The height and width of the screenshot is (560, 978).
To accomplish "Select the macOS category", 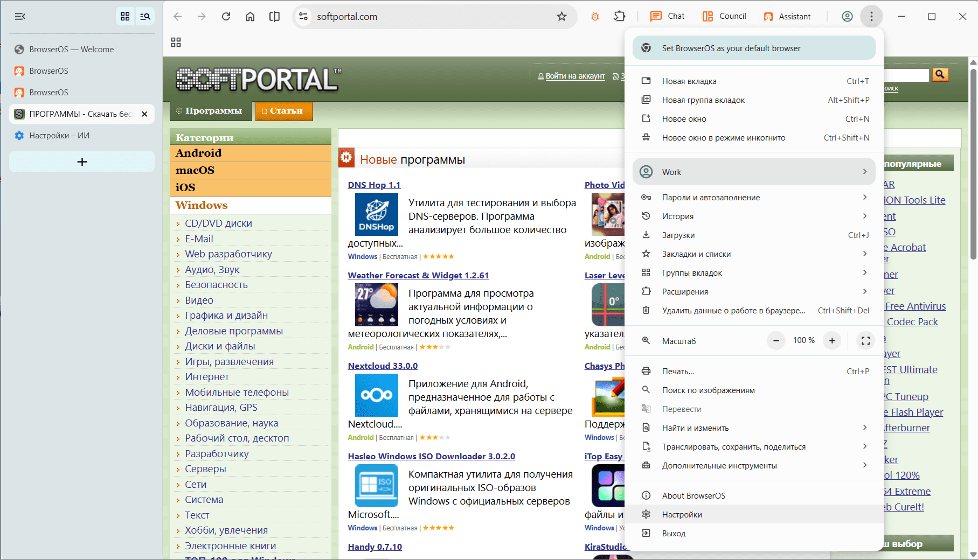I will click(251, 171).
